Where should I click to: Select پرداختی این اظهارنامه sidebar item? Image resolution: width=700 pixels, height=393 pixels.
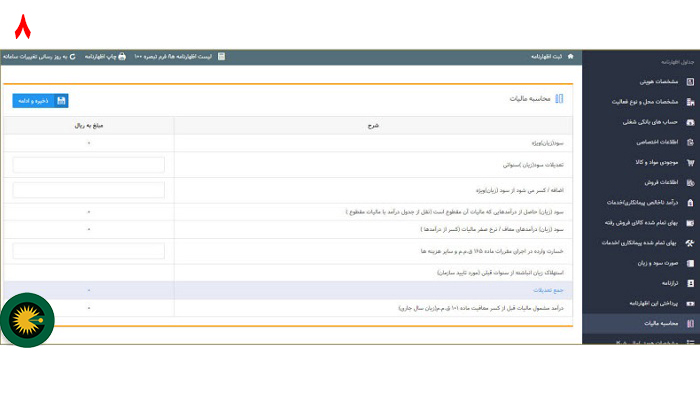pyautogui.click(x=654, y=303)
